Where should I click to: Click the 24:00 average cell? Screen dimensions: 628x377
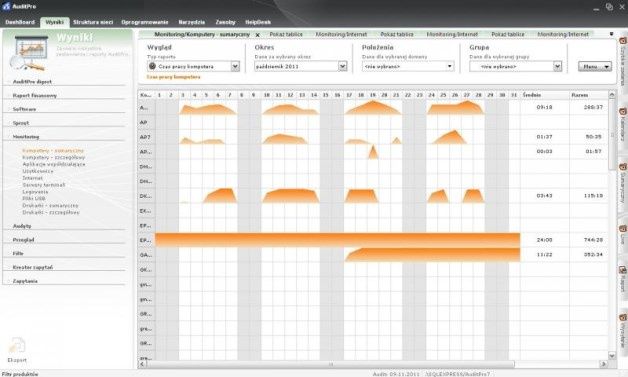[544, 240]
